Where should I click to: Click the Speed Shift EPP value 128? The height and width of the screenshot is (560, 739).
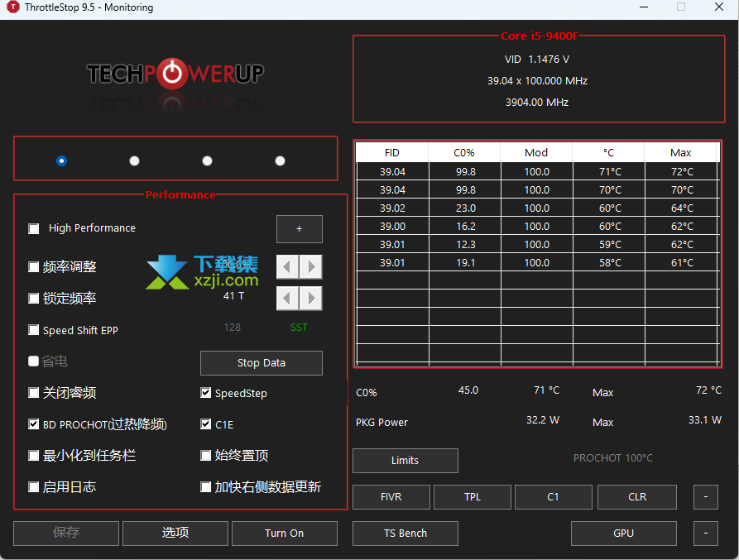(232, 328)
